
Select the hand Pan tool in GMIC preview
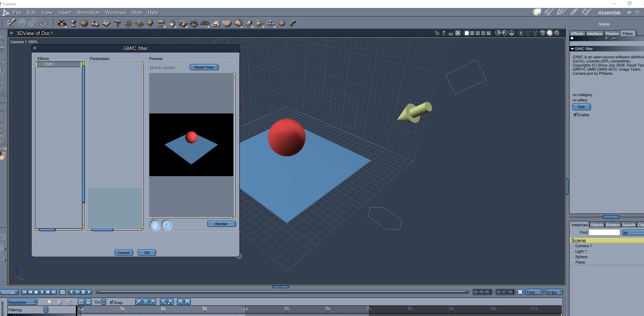pyautogui.click(x=155, y=225)
